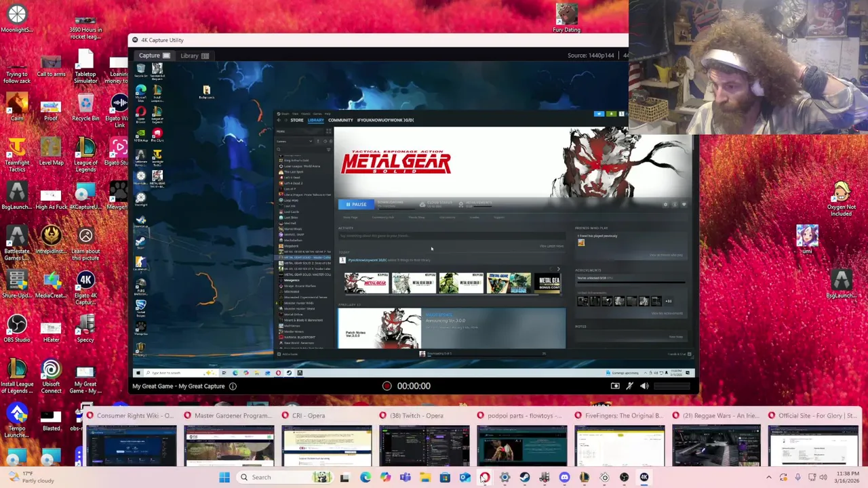868x488 pixels.
Task: Add Metal Gear Solid to favorites heart icon
Action: click(684, 204)
